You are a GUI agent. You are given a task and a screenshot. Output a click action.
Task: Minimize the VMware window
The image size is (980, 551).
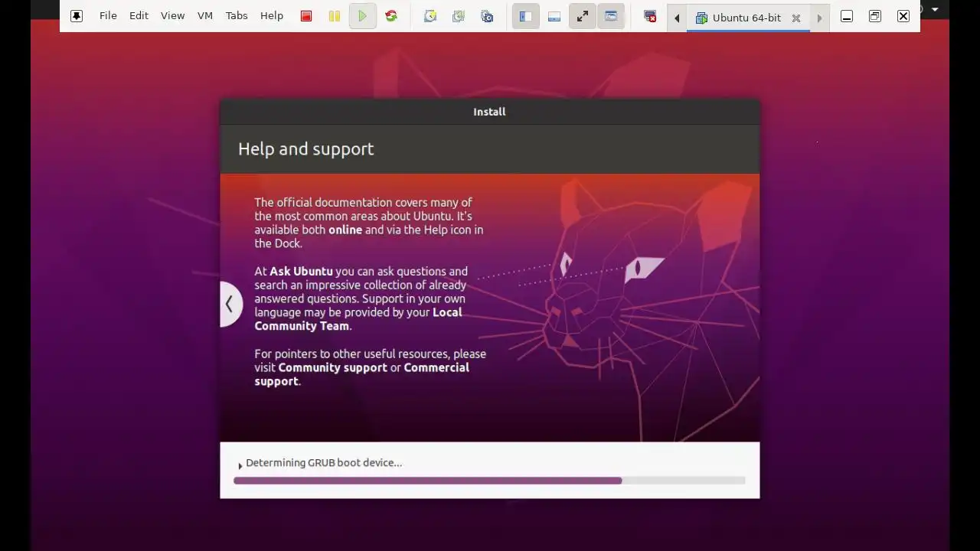(847, 16)
